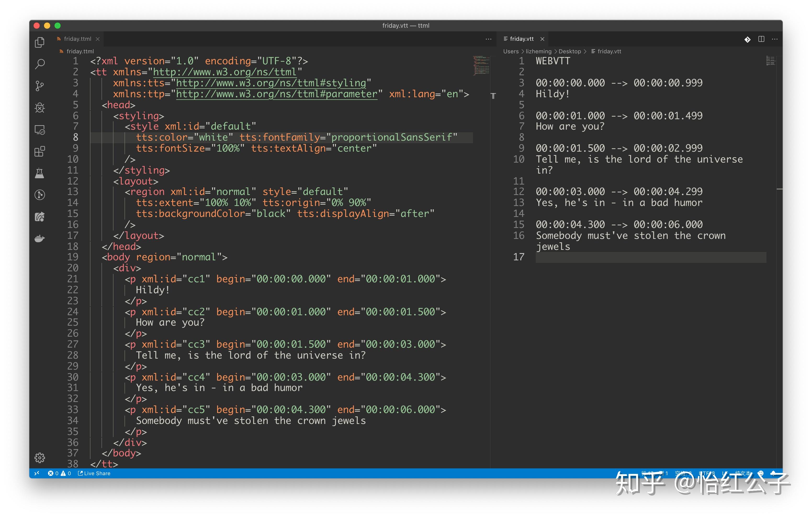Open more actions for friday.vtt editor group
The height and width of the screenshot is (517, 812).
[775, 39]
